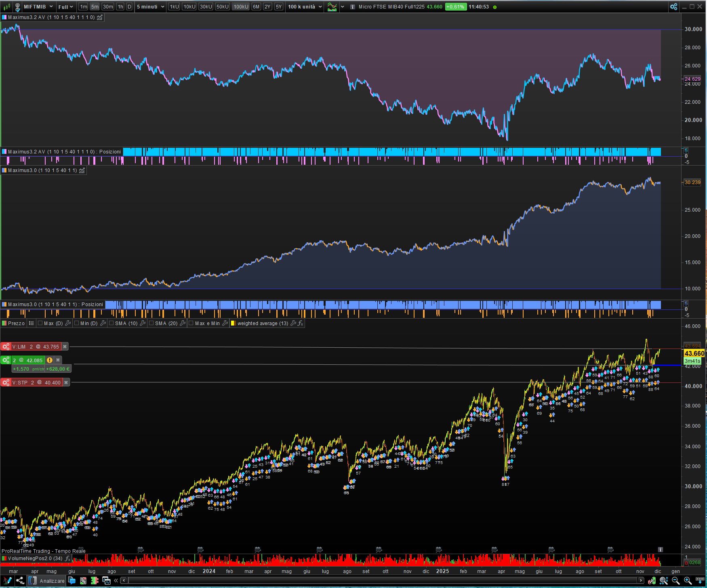707x588 pixels.
Task: Enable the Max e Min checkbox
Action: point(191,323)
